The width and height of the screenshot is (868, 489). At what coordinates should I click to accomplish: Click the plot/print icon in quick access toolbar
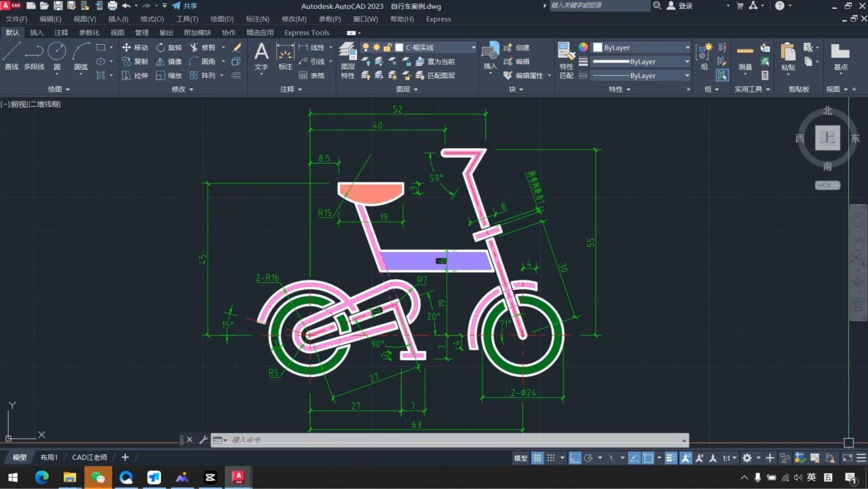pyautogui.click(x=112, y=5)
